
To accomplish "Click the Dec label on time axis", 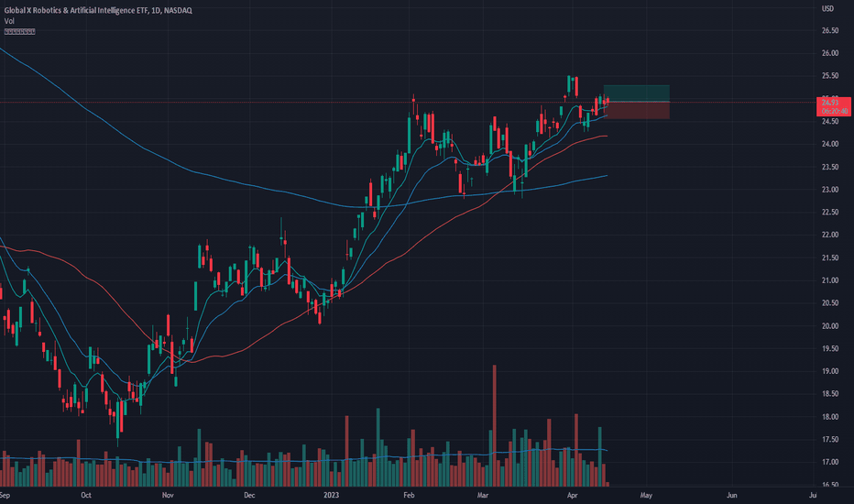I will click(249, 495).
